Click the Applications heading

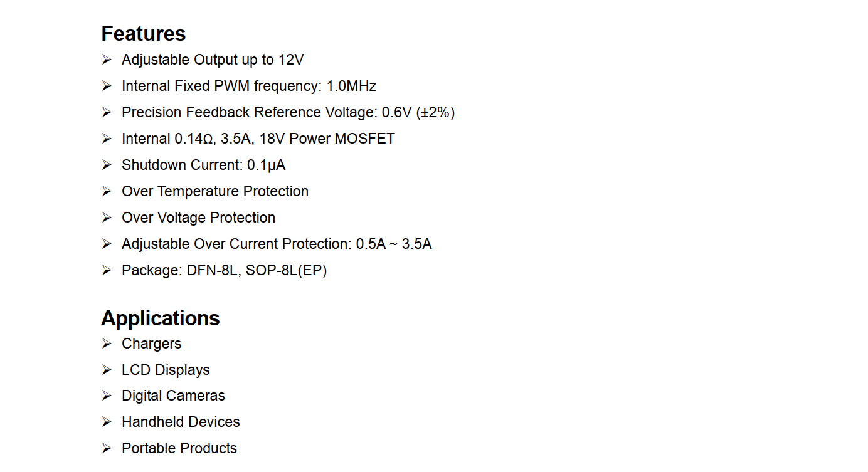click(160, 318)
